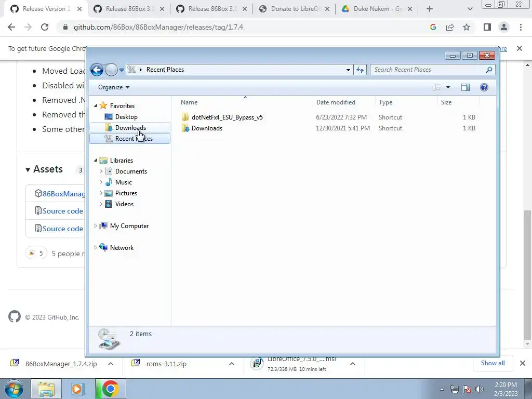The height and width of the screenshot is (399, 532).
Task: Switch to second Release 86Box tab
Action: tap(212, 9)
